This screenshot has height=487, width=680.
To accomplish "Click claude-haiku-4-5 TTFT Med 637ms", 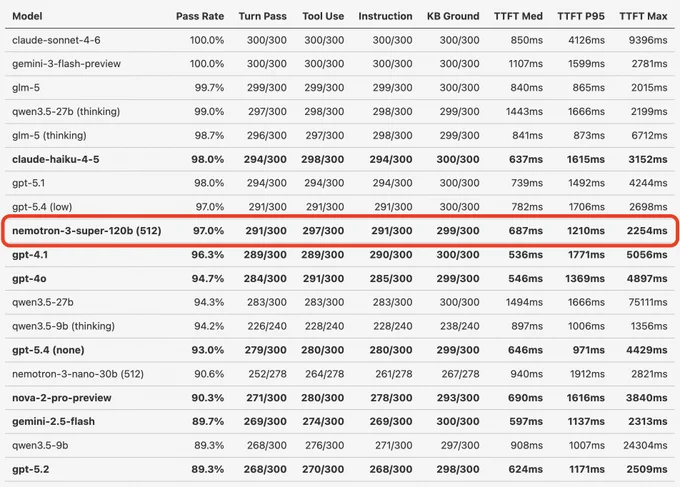I will pyautogui.click(x=526, y=159).
